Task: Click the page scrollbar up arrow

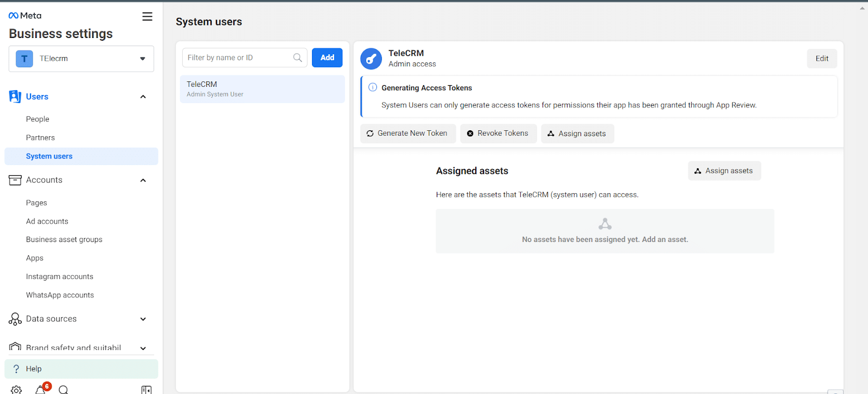Action: click(x=862, y=8)
